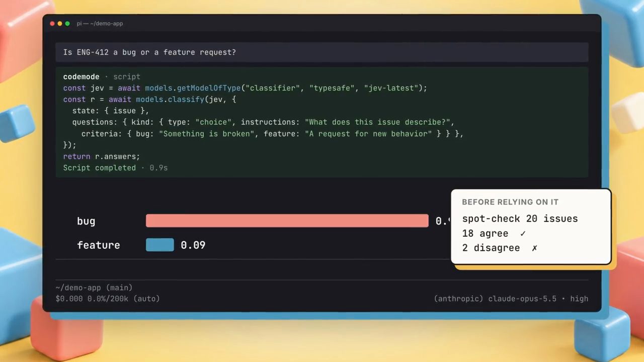
Task: Click the 'return r.answers;' line
Action: [102, 156]
